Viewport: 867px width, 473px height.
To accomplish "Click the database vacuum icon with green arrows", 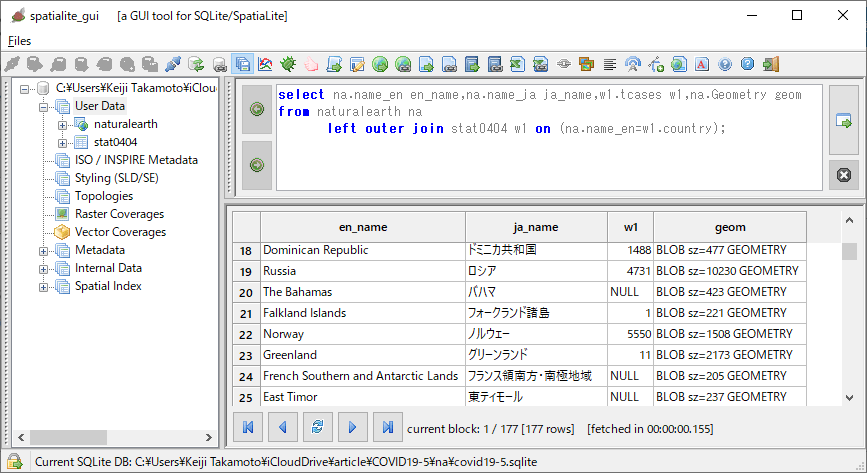I will pos(196,64).
